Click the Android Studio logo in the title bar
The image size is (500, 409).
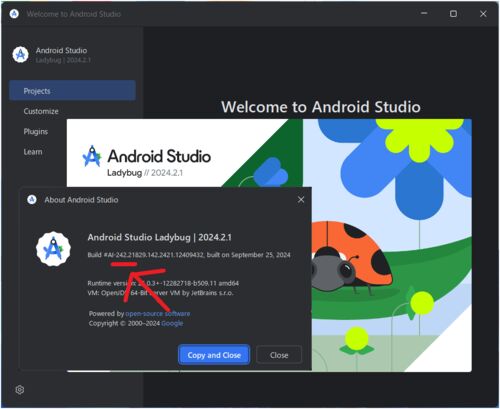[14, 14]
